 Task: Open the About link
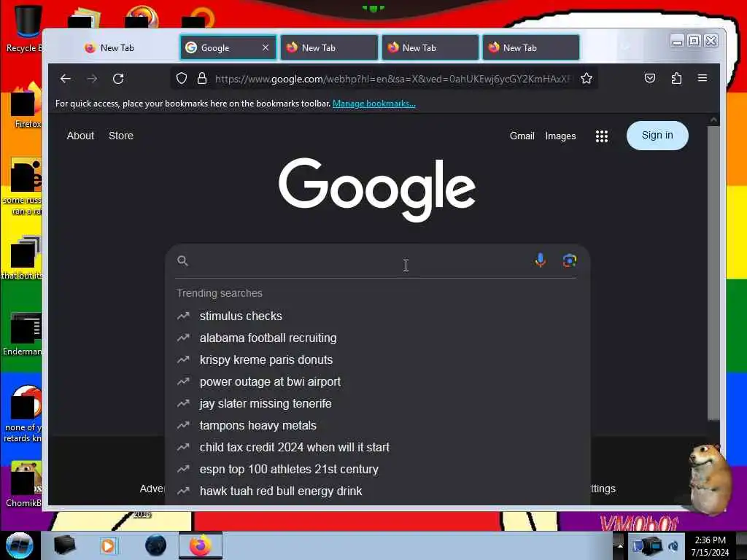pos(80,136)
